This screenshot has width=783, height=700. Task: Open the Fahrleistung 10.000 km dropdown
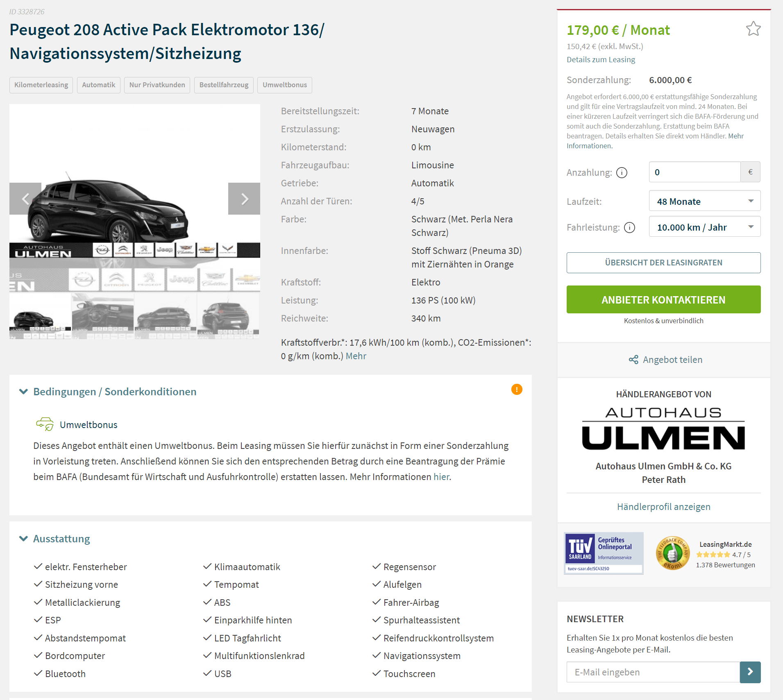pos(705,227)
